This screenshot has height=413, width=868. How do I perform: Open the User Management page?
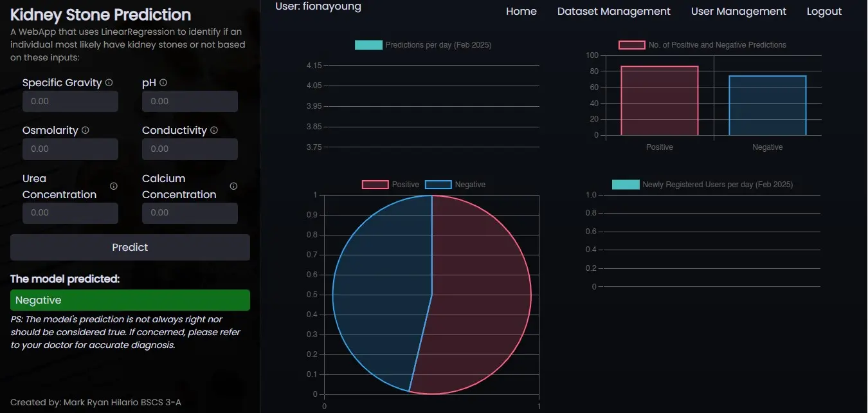point(738,12)
